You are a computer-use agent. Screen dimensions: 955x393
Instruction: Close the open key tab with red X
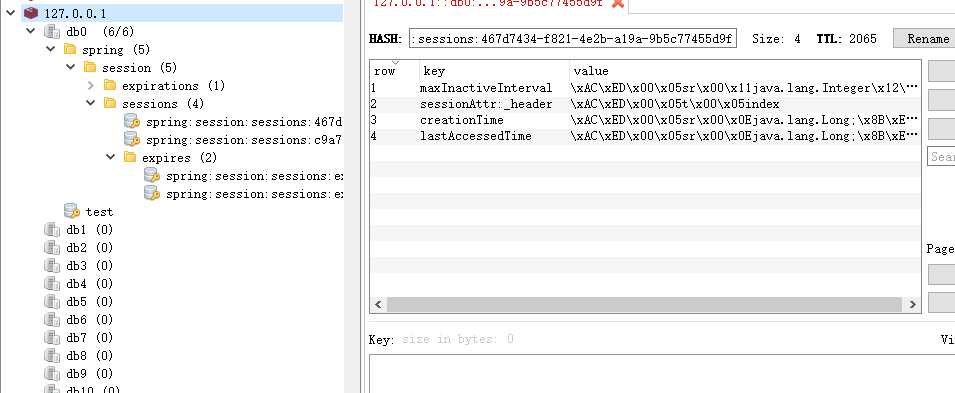(618, 3)
